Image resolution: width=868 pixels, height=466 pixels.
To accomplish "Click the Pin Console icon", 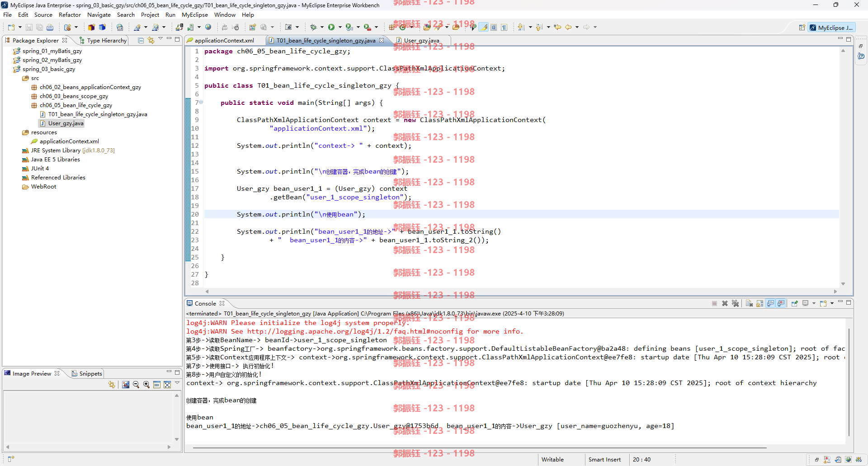I will tap(794, 303).
